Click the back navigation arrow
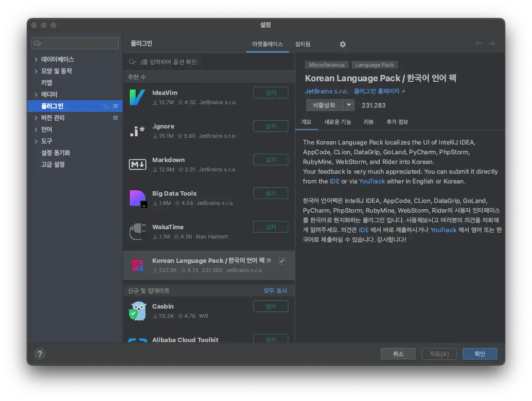The image size is (532, 401). [479, 43]
